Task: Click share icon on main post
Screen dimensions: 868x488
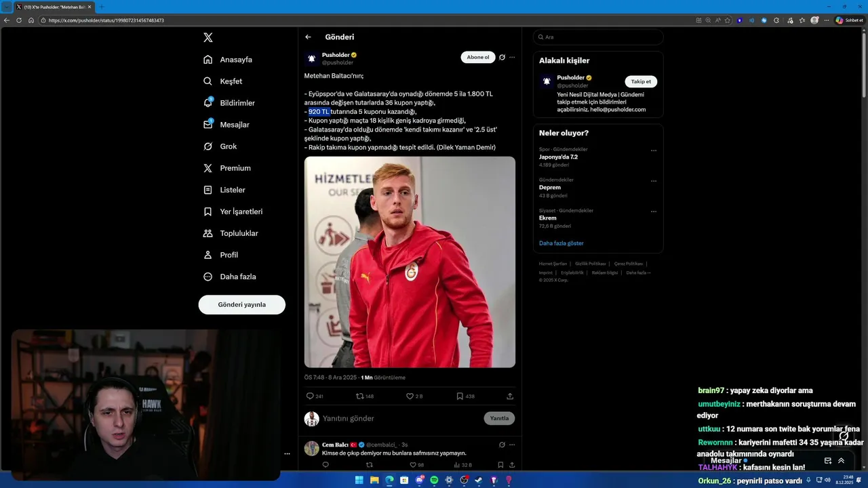Action: (x=510, y=396)
